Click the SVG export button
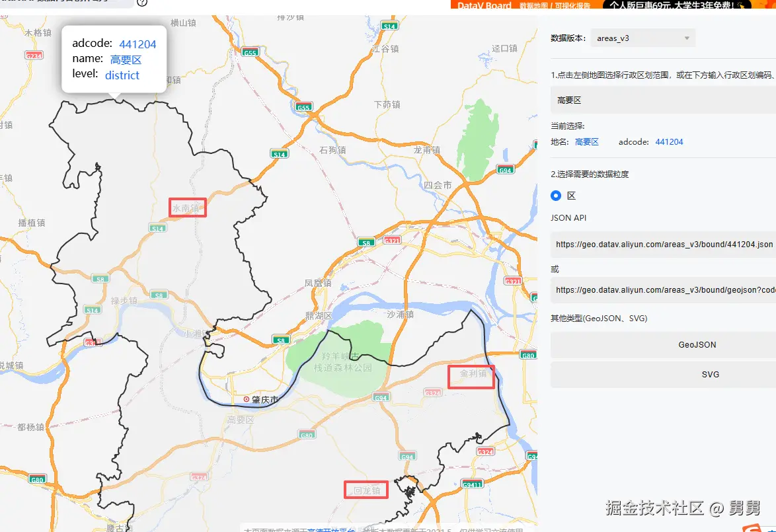 (710, 374)
